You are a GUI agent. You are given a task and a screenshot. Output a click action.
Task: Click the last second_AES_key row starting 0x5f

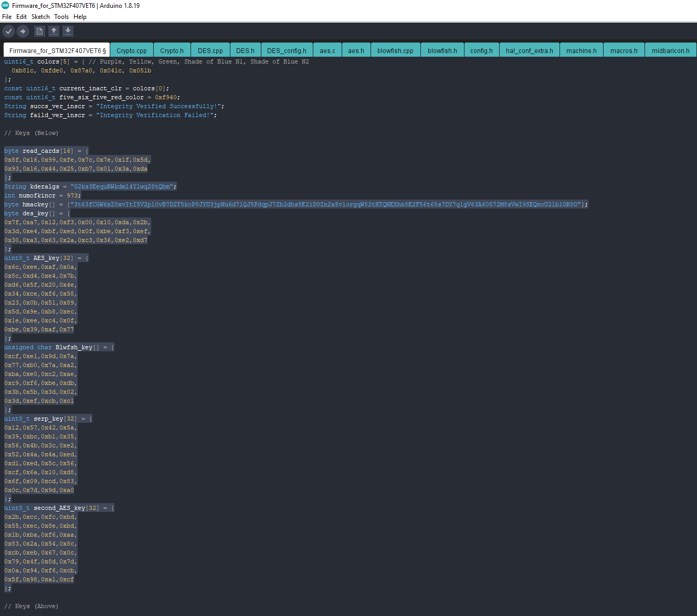tap(39, 579)
